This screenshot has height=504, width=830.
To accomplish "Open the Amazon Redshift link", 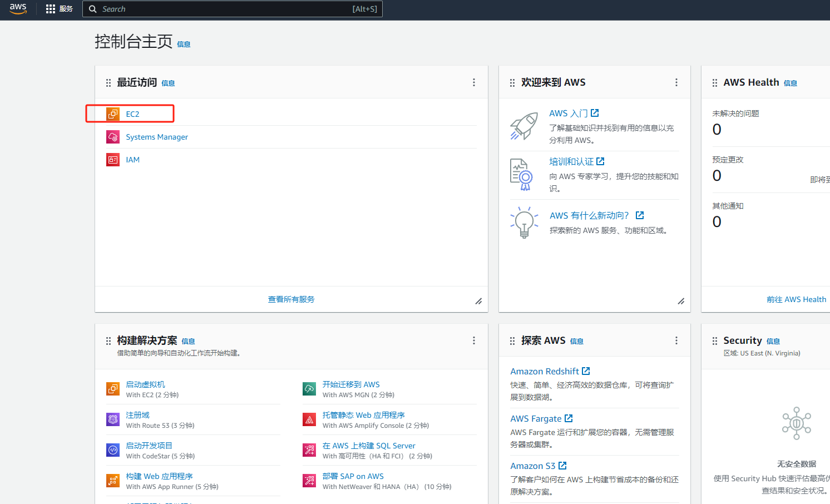I will (x=550, y=371).
